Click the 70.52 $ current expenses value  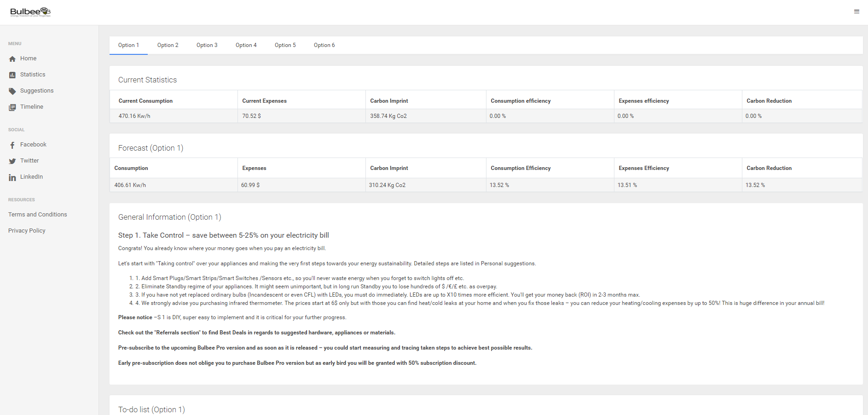pyautogui.click(x=252, y=116)
